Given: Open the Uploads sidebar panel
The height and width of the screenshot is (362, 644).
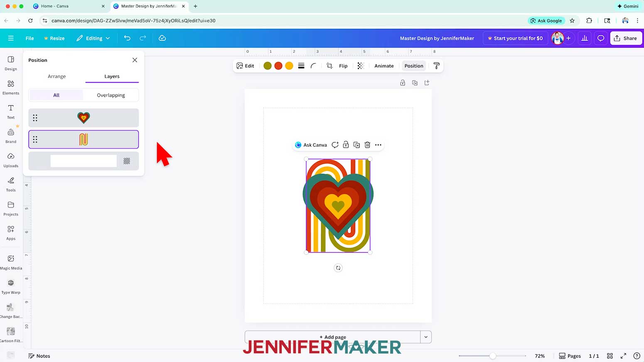Looking at the screenshot, I should pyautogui.click(x=11, y=160).
